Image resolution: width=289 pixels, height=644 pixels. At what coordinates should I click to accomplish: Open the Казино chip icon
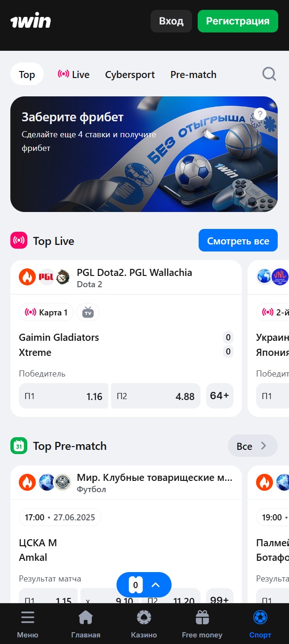(144, 617)
